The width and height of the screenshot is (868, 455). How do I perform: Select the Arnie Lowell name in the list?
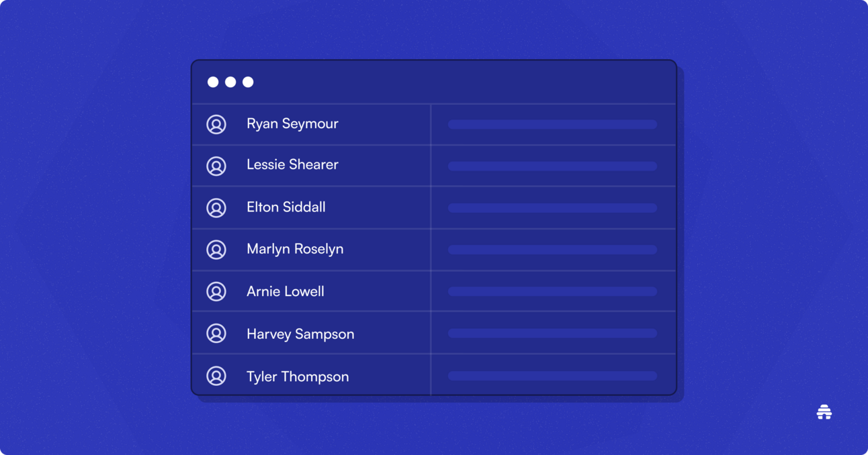point(286,291)
